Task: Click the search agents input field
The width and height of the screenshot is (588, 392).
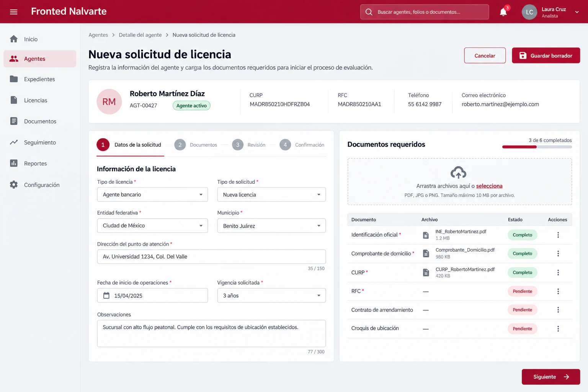Action: tap(425, 12)
